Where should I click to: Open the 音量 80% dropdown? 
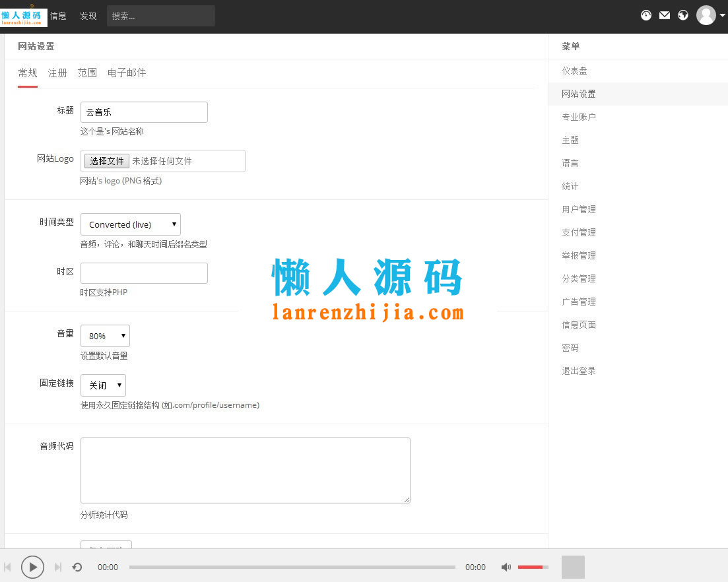coord(105,336)
